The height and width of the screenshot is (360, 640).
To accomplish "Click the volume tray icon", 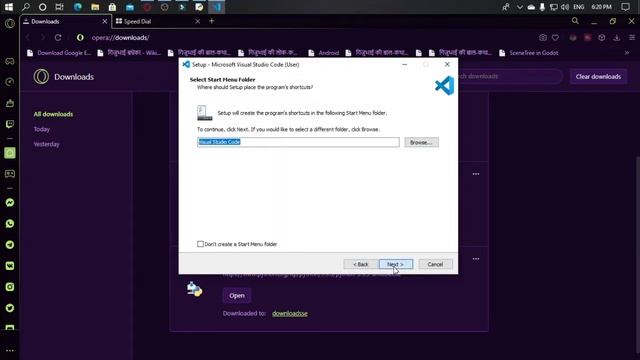I will [565, 7].
